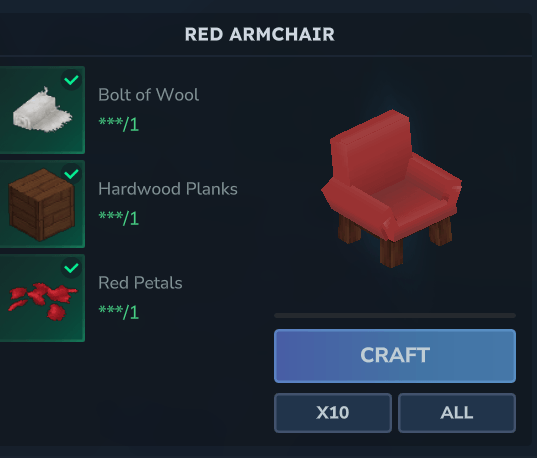Click the checkmark badge on Hardwood Planks
This screenshot has height=458, width=537.
[x=71, y=174]
